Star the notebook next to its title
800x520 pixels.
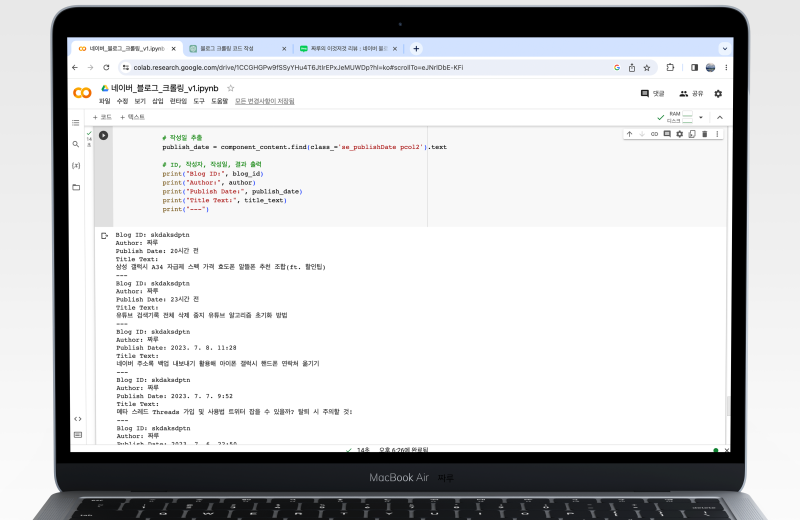click(x=231, y=88)
